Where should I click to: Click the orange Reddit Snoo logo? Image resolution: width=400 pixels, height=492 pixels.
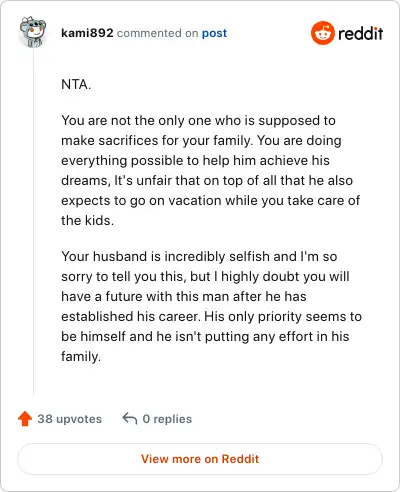(323, 33)
